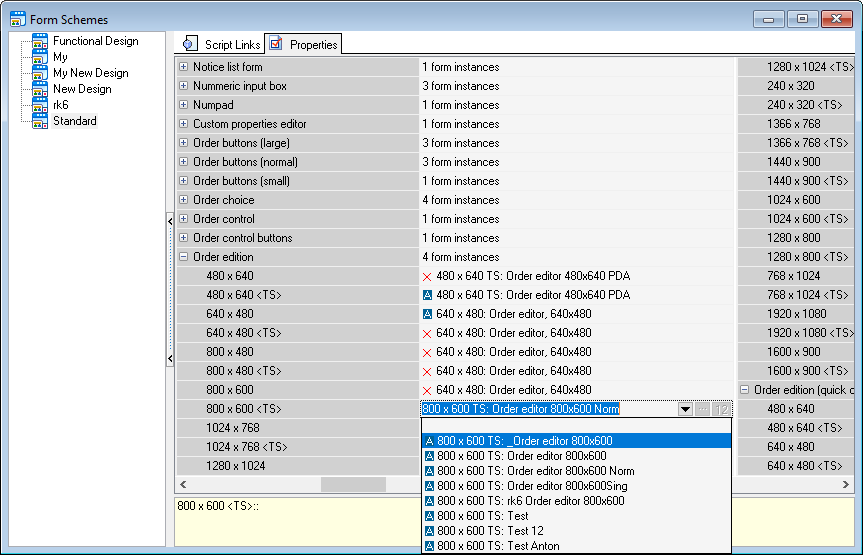Click red X icon in 800 x 480 row

(427, 352)
